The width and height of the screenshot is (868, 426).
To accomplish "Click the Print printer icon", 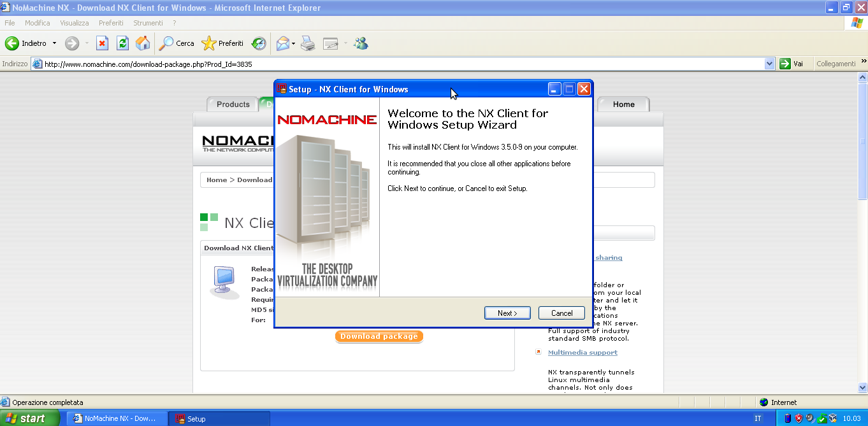I will tap(308, 43).
